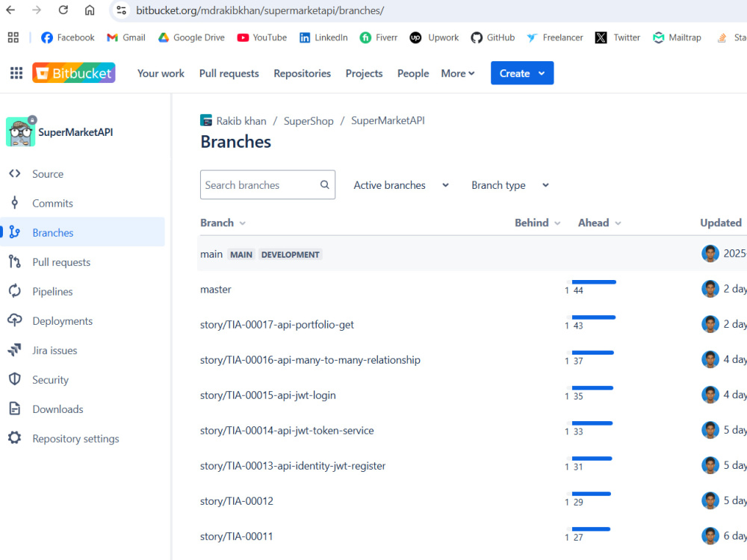747x560 pixels.
Task: Open the Atlassian app switcher grid
Action: [x=16, y=73]
